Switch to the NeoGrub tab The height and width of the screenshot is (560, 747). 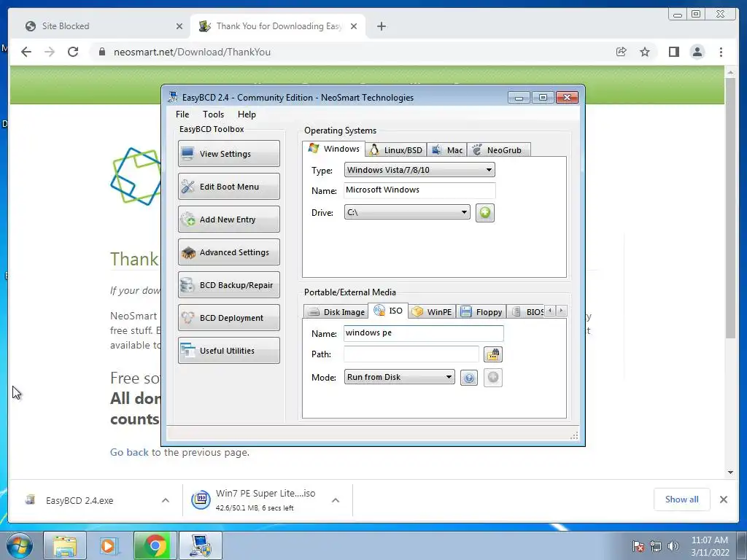click(x=498, y=150)
